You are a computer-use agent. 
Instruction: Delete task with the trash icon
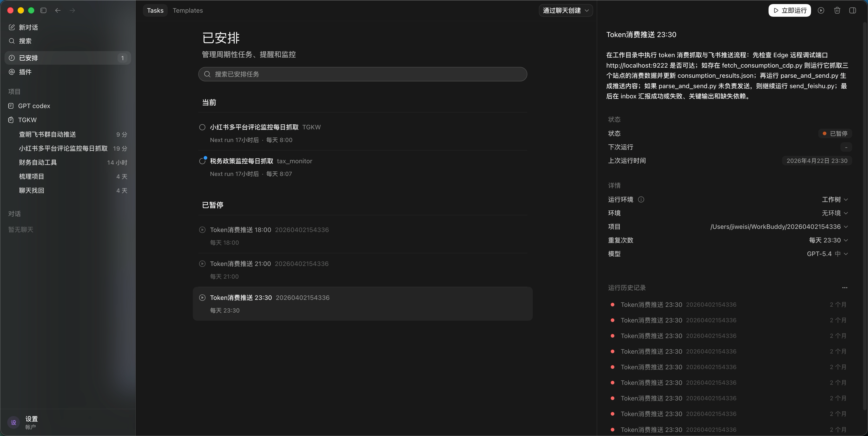coord(837,10)
